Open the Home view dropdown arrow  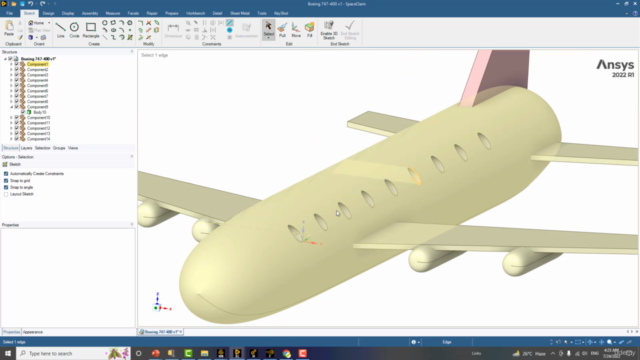click(x=49, y=23)
